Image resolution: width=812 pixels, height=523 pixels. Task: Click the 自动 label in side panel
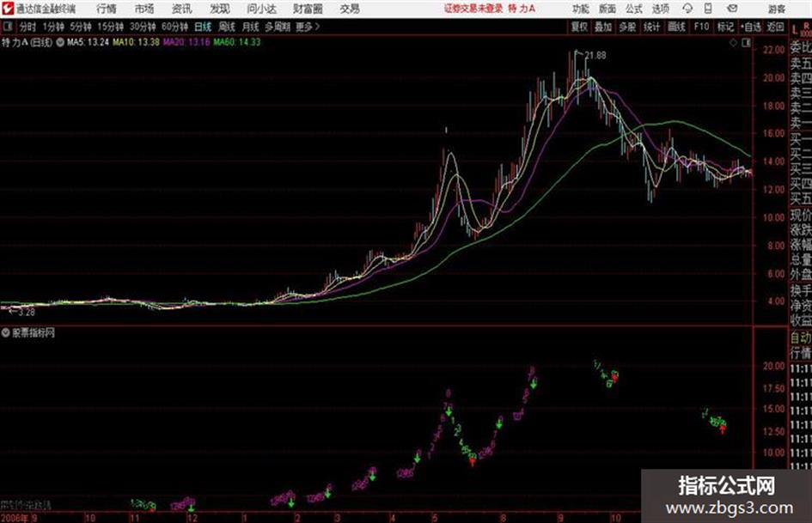(801, 338)
